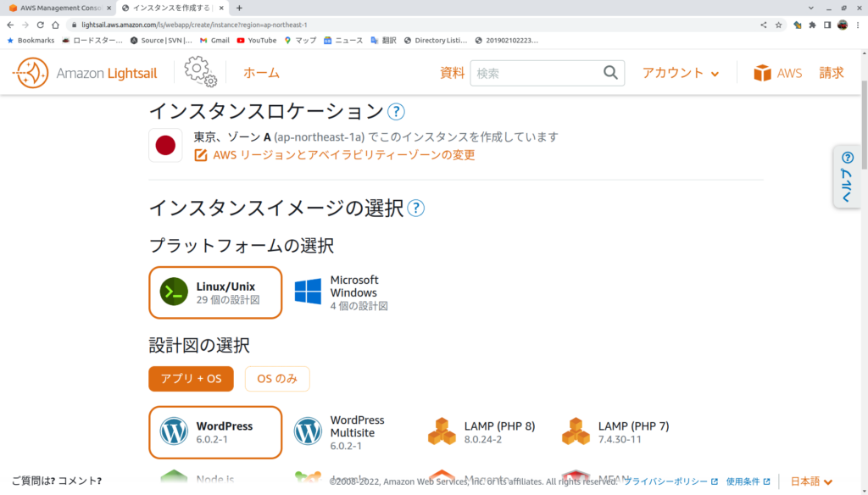Click the page vertical scrollbar

click(x=864, y=125)
